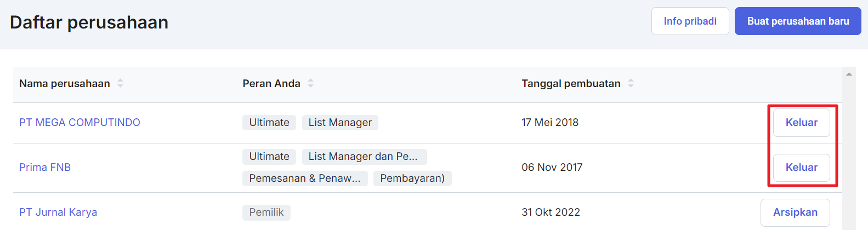Click the Pembayaran) role tag
Image resolution: width=868 pixels, height=230 pixels.
[412, 179]
